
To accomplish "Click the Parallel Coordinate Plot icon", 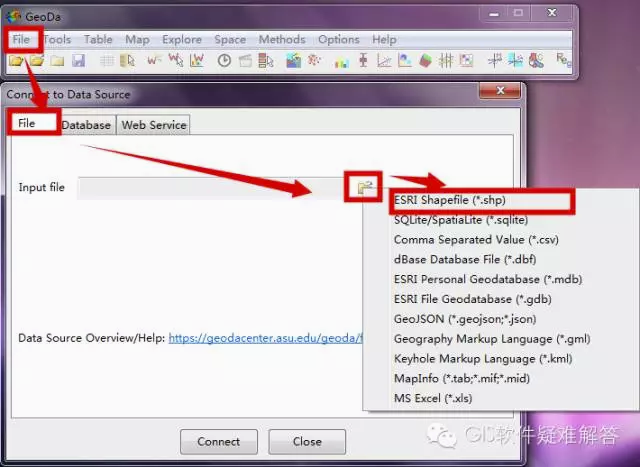I will [x=446, y=61].
